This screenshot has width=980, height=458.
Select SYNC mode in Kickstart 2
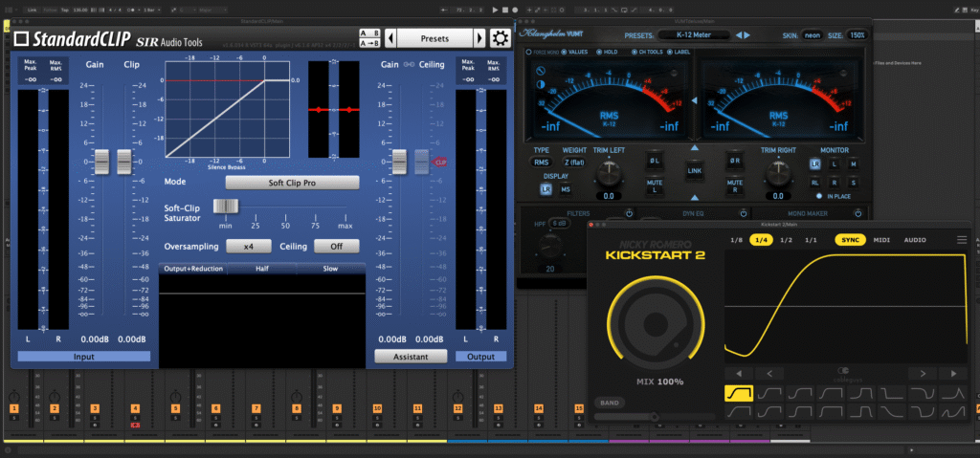tap(851, 240)
